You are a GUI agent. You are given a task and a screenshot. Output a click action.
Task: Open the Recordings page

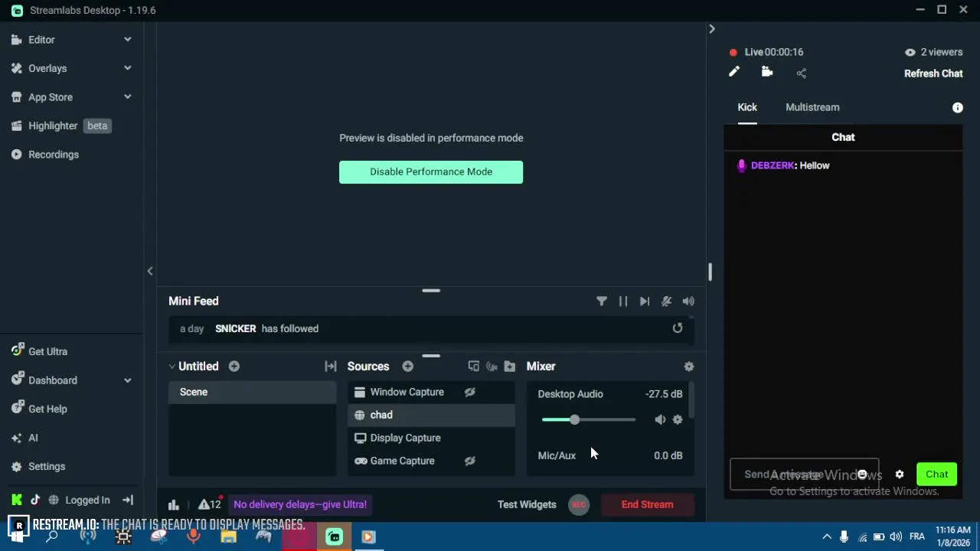(45, 155)
